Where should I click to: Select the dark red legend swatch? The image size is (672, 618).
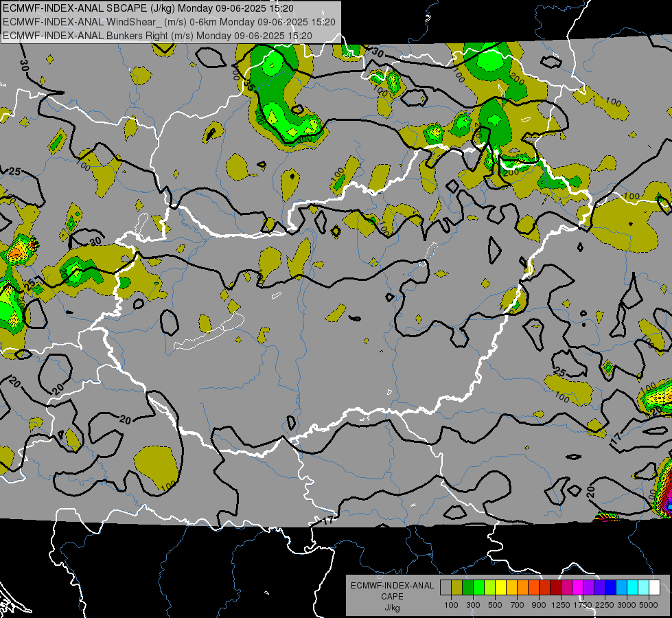[556, 588]
